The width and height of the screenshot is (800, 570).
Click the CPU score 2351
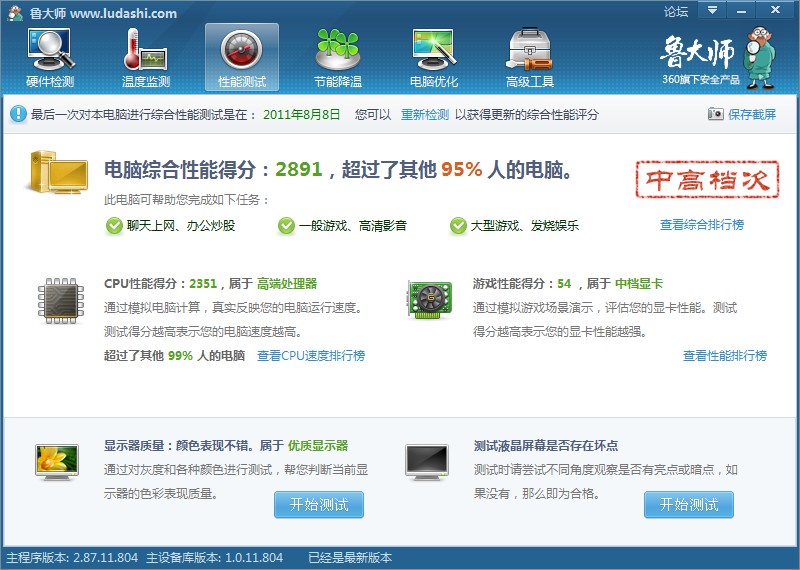click(203, 284)
